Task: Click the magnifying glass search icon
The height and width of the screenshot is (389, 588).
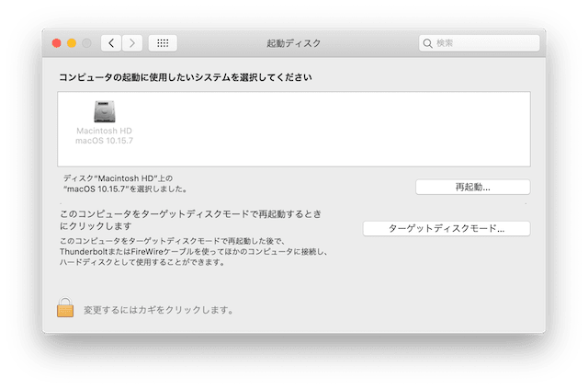Action: pos(427,43)
